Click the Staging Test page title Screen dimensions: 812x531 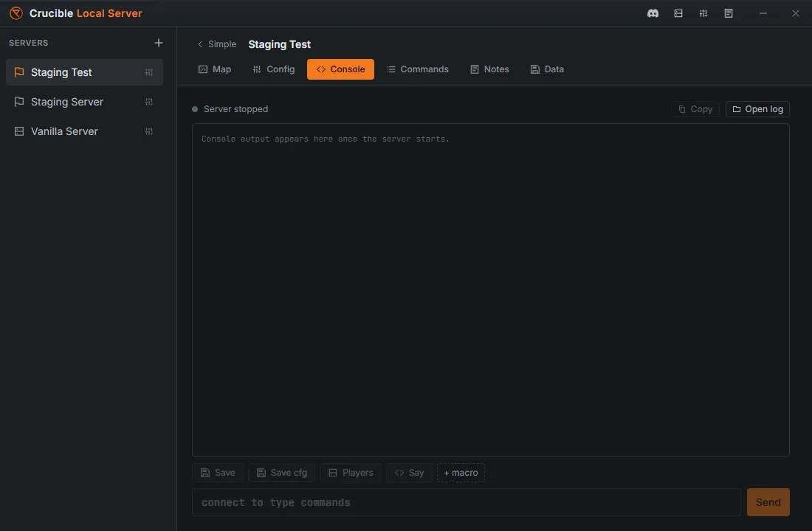click(279, 44)
